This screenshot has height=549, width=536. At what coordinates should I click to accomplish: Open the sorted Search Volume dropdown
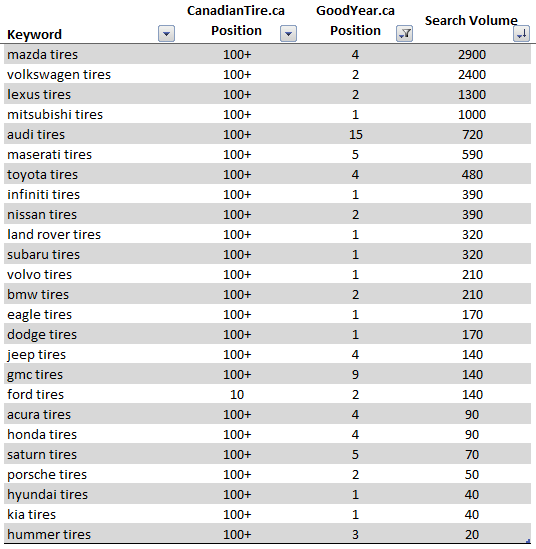click(x=521, y=34)
